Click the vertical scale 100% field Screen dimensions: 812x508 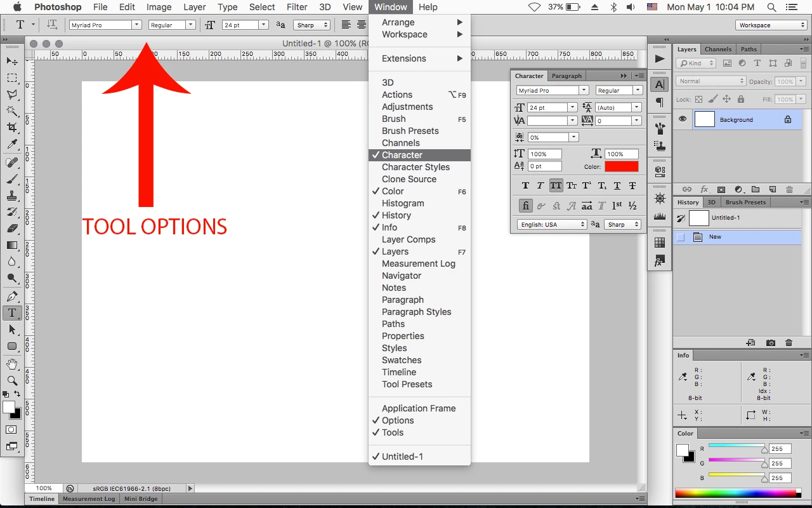[x=545, y=154]
